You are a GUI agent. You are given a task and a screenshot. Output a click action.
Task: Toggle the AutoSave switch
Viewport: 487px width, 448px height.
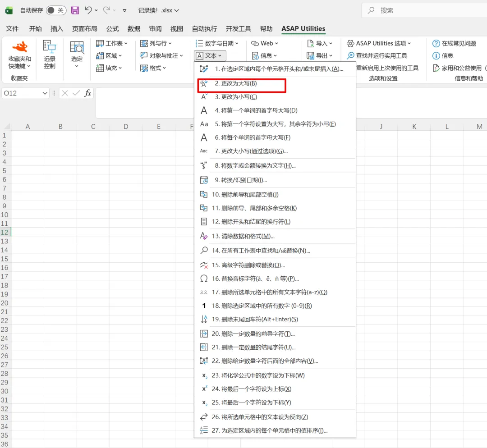coord(56,10)
